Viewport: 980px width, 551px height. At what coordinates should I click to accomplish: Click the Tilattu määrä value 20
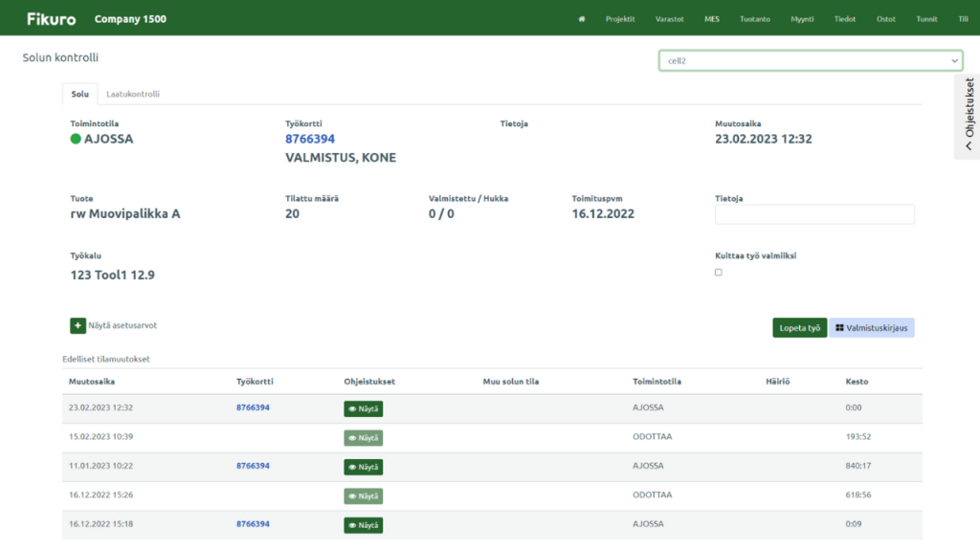coord(293,213)
